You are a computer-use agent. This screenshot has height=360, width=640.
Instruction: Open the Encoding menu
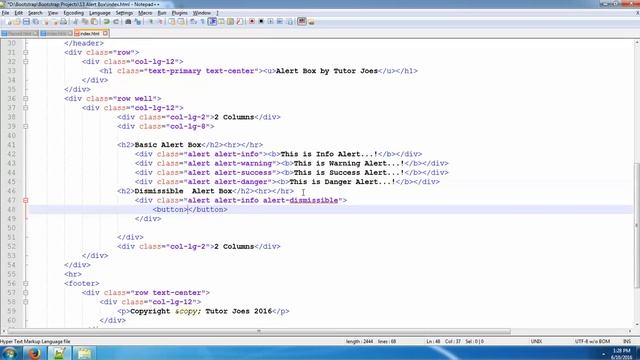click(73, 13)
